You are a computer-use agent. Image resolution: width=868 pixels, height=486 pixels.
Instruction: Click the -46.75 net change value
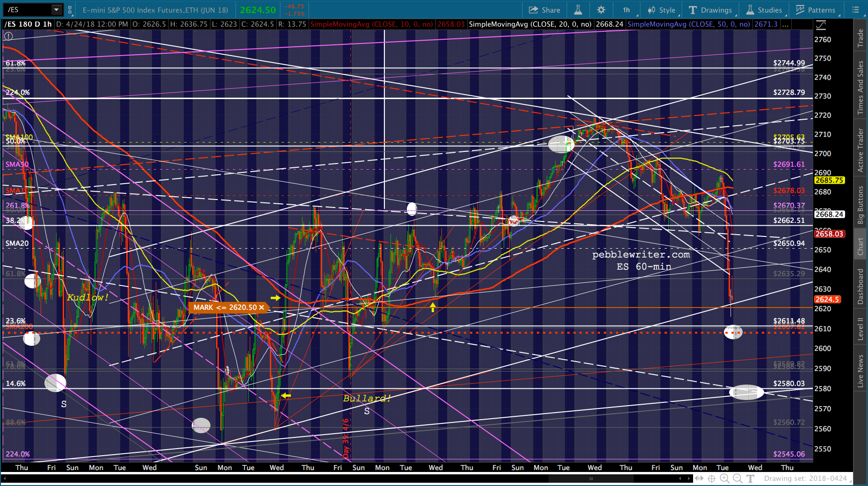[x=295, y=7]
